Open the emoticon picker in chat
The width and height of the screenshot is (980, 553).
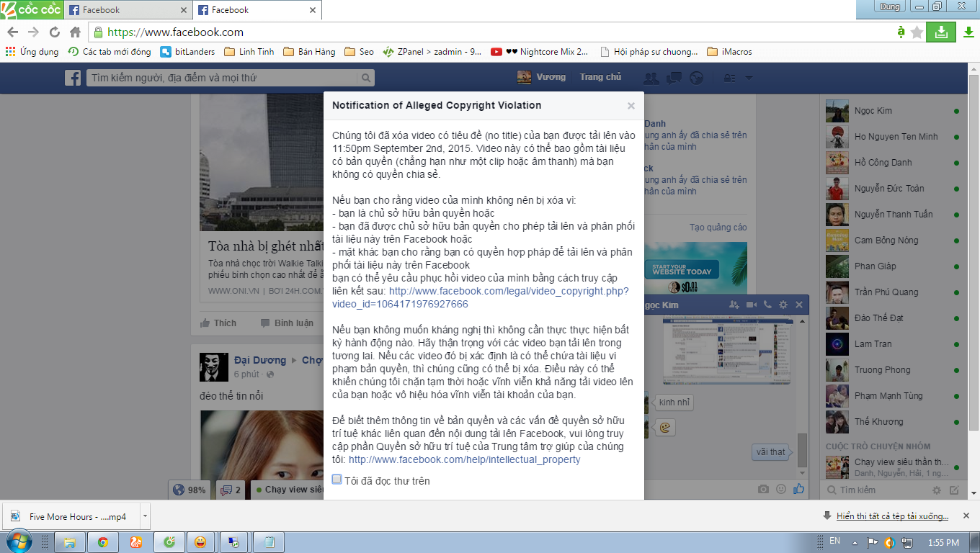[x=781, y=490]
